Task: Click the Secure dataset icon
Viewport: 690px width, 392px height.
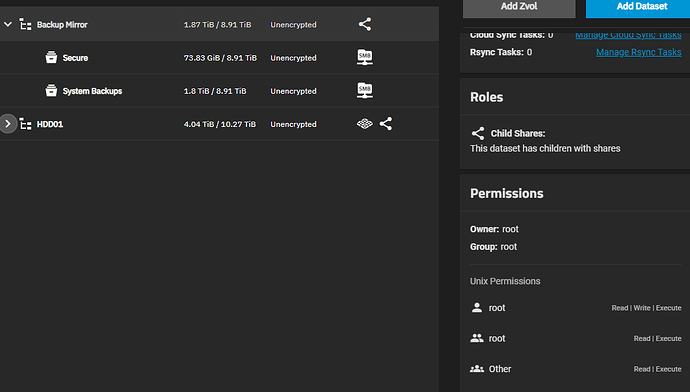Action: 51,58
